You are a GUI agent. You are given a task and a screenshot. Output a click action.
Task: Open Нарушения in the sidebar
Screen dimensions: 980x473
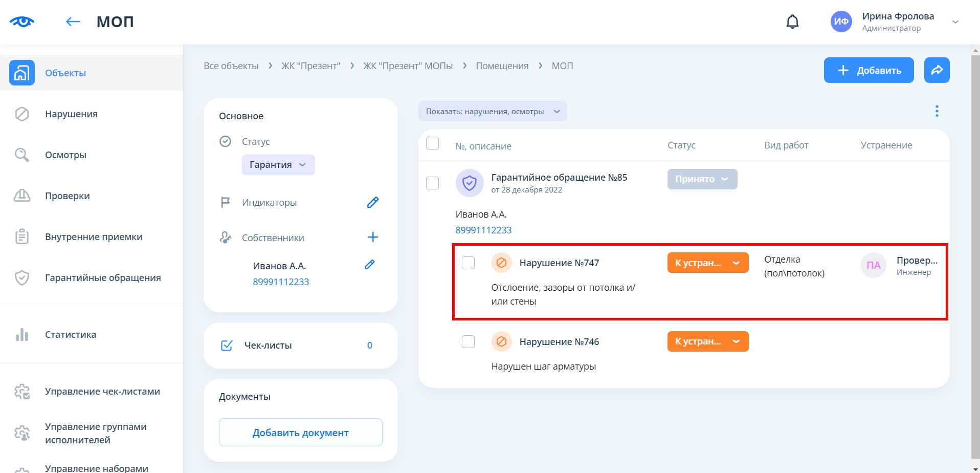click(x=71, y=114)
